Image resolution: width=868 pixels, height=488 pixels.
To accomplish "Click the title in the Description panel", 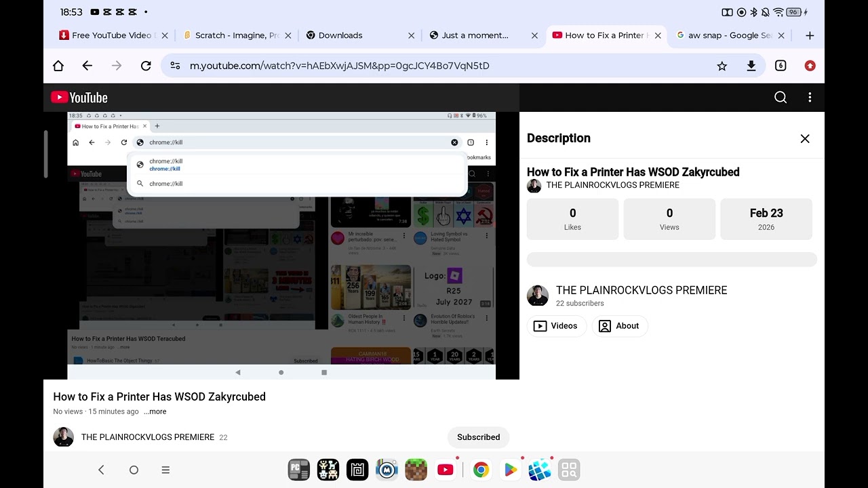I will click(x=633, y=172).
